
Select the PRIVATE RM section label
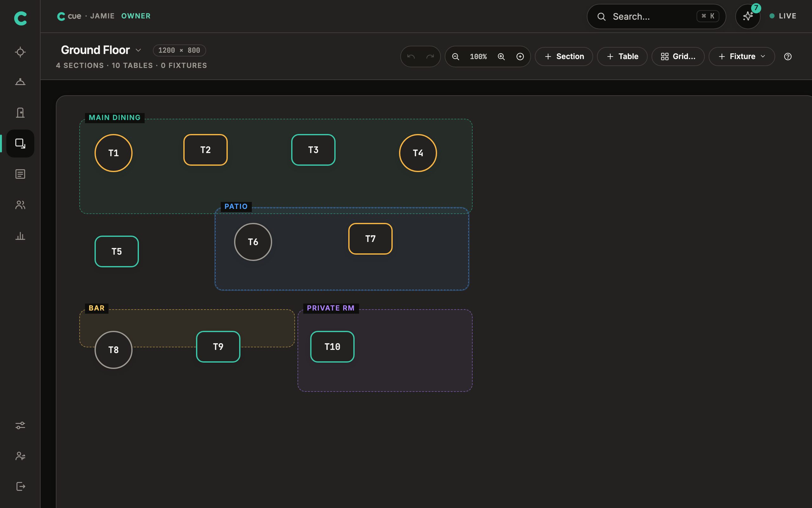pyautogui.click(x=331, y=308)
